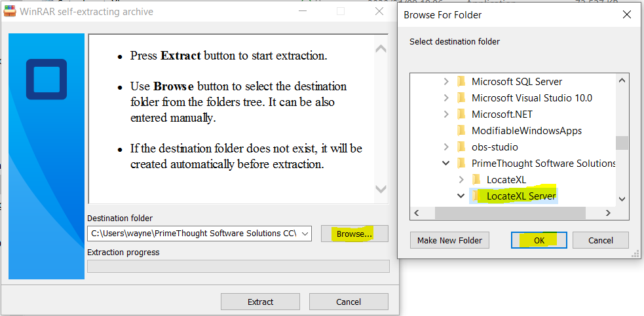Click the blue square logo in sidebar
The width and height of the screenshot is (644, 316).
[47, 79]
